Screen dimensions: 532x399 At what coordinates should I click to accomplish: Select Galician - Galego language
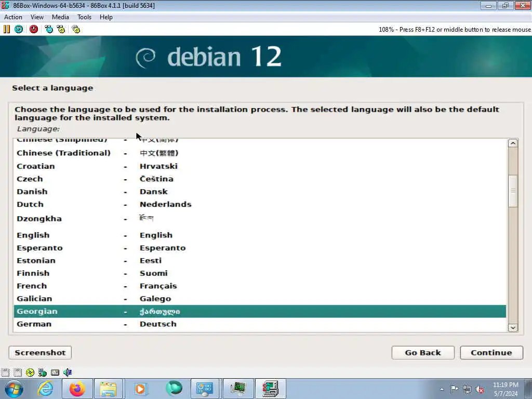click(260, 299)
